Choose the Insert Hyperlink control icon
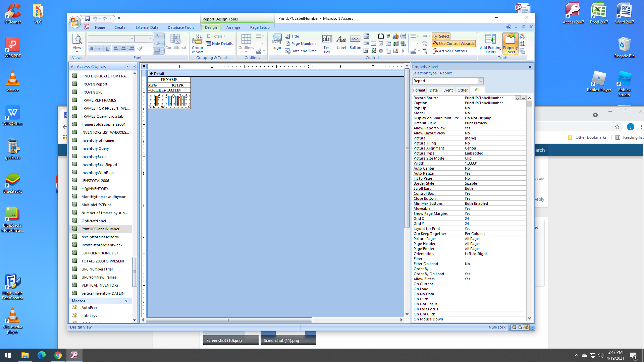 (x=403, y=44)
